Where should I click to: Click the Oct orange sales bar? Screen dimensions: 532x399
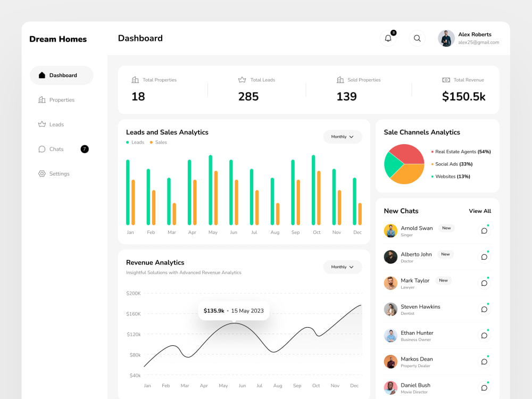point(319,198)
